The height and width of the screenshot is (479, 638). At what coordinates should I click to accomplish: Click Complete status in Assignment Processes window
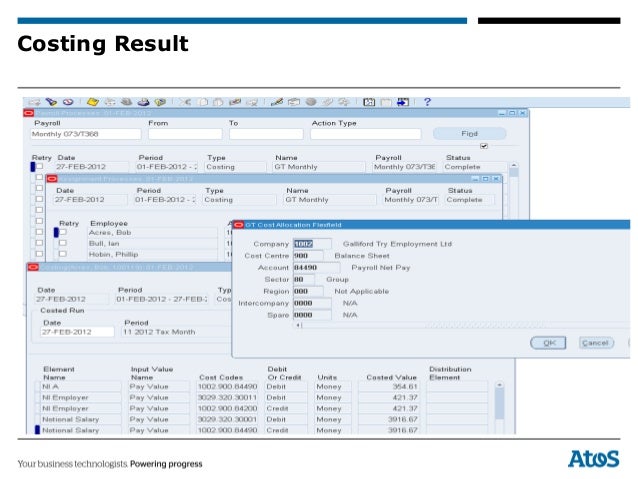[x=470, y=200]
